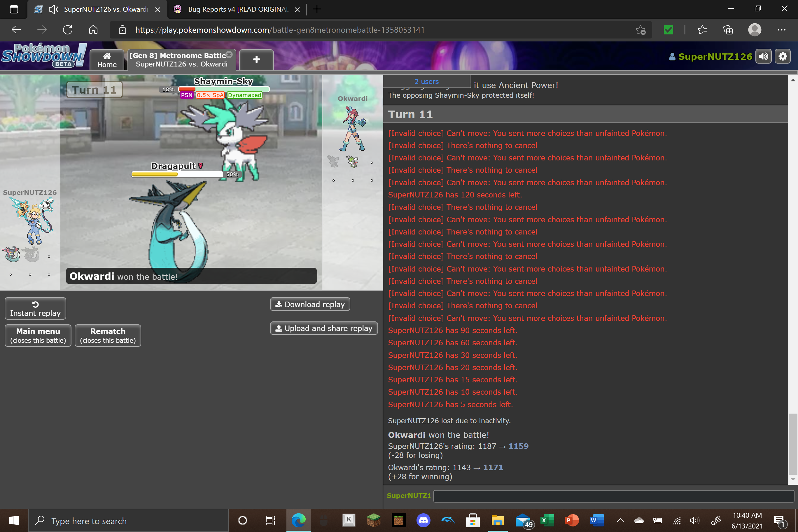The width and height of the screenshot is (798, 532).
Task: Click Download replay button
Action: 310,304
